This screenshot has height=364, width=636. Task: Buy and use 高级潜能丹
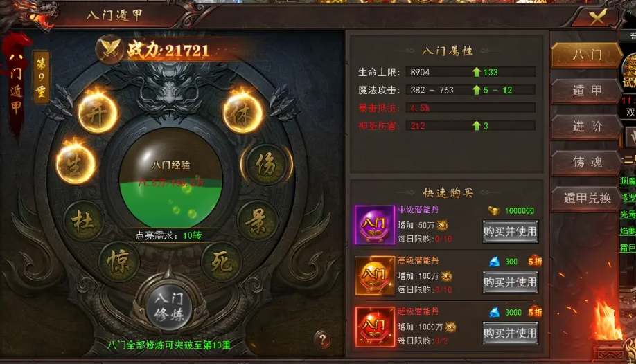click(x=511, y=282)
